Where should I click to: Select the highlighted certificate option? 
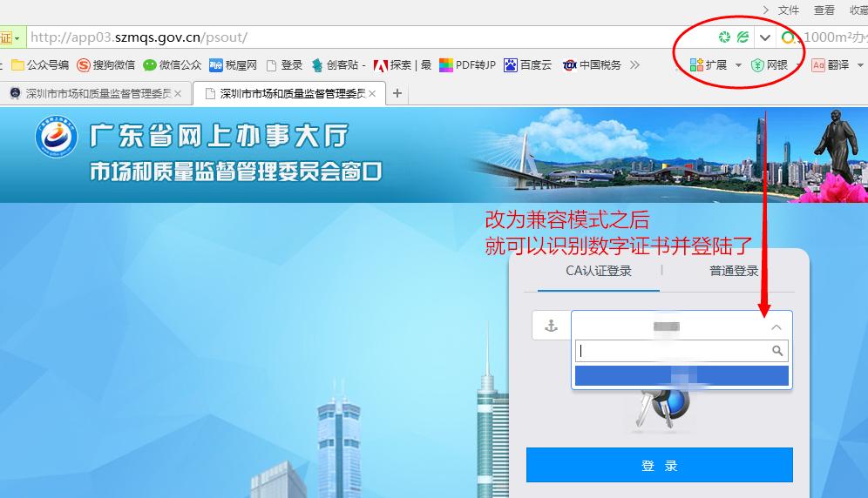pyautogui.click(x=682, y=376)
